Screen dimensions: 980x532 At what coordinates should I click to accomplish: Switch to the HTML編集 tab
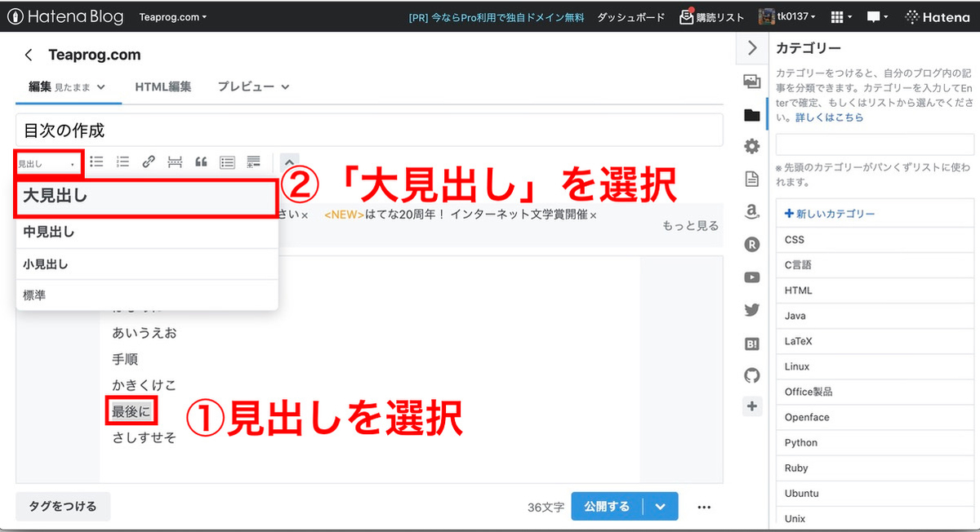163,86
